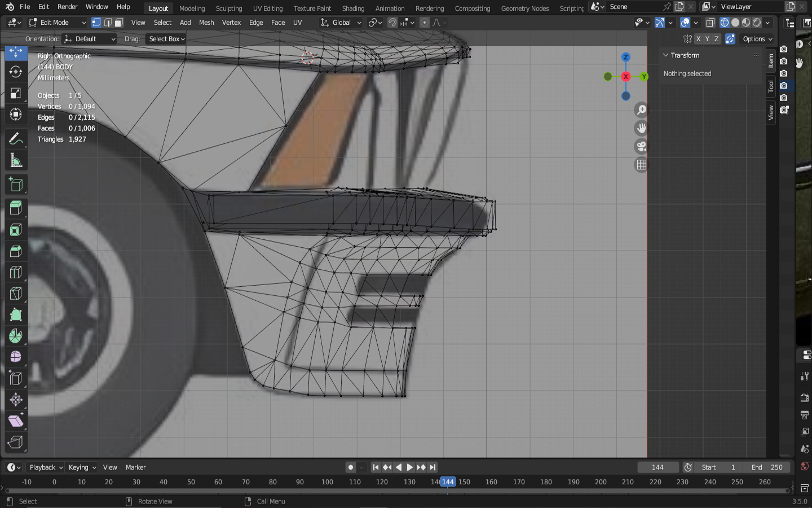Toggle Z axis mirror
This screenshot has height=508, width=812.
click(716, 39)
